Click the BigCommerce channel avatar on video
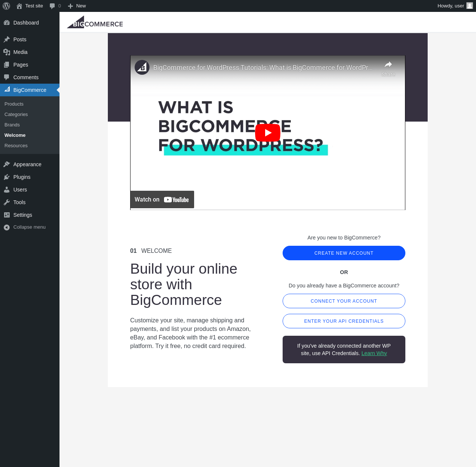This screenshot has height=467, width=476. pos(142,67)
